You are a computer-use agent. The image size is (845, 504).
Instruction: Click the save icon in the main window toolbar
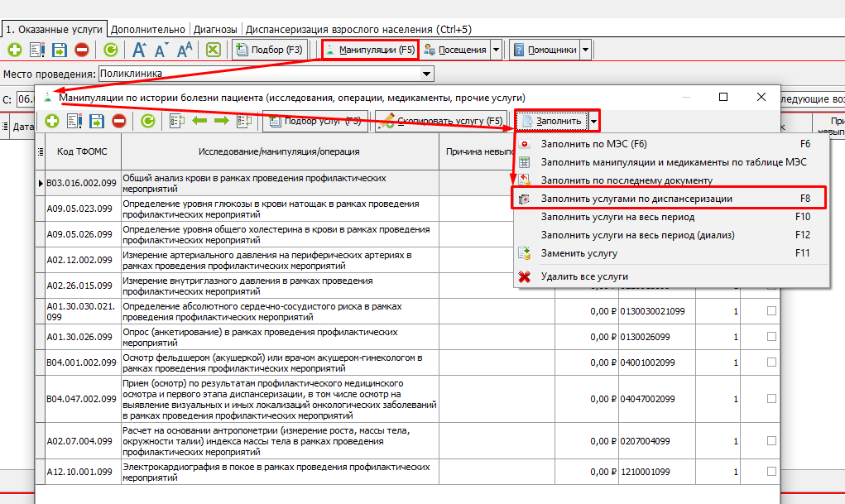click(60, 50)
